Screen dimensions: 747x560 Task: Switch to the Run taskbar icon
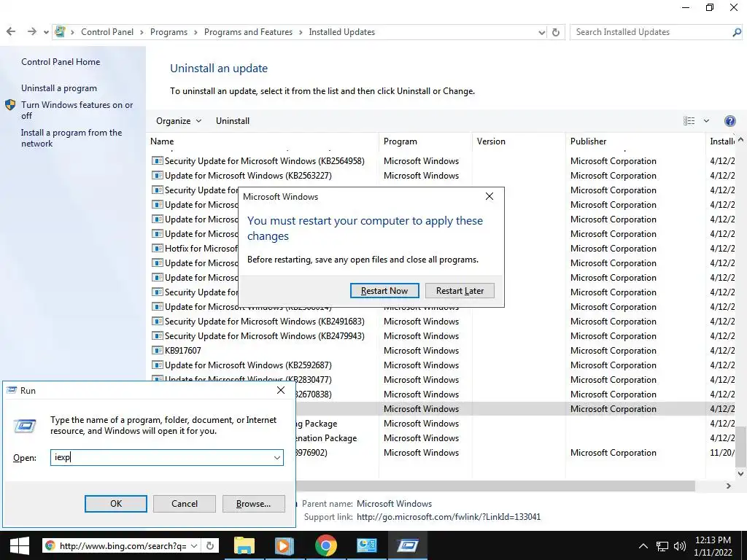pyautogui.click(x=408, y=545)
